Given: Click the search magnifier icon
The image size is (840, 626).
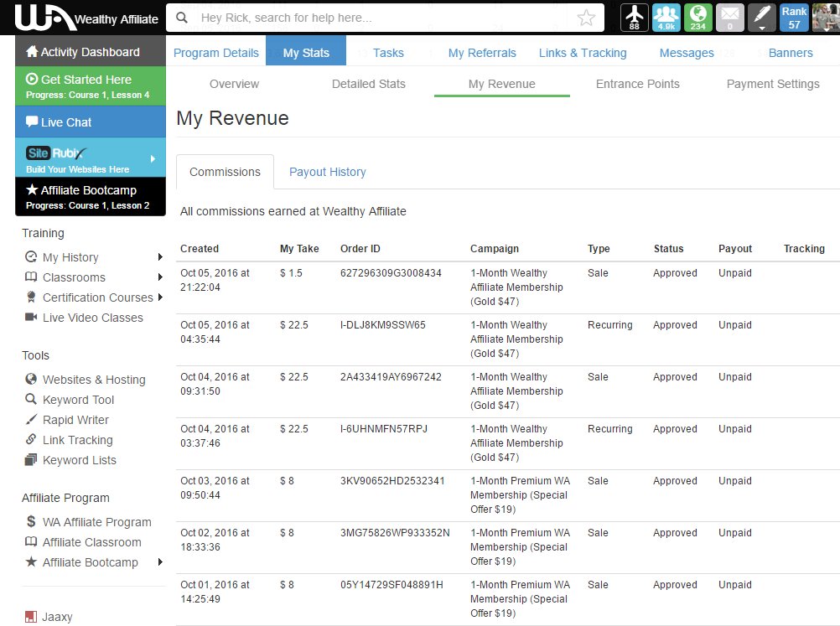Looking at the screenshot, I should (x=182, y=18).
